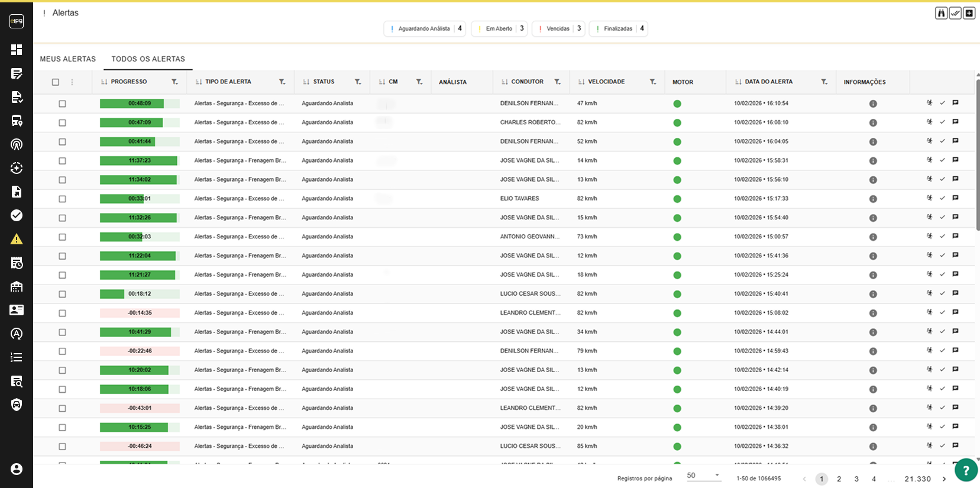
Task: Click the green help question mark button
Action: coord(966,470)
